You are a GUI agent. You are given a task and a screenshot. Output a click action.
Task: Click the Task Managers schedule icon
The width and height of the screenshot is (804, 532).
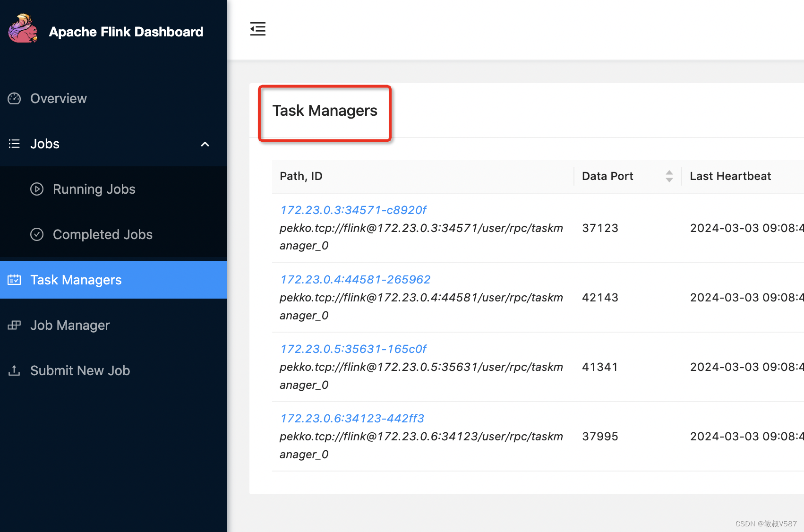(x=14, y=280)
